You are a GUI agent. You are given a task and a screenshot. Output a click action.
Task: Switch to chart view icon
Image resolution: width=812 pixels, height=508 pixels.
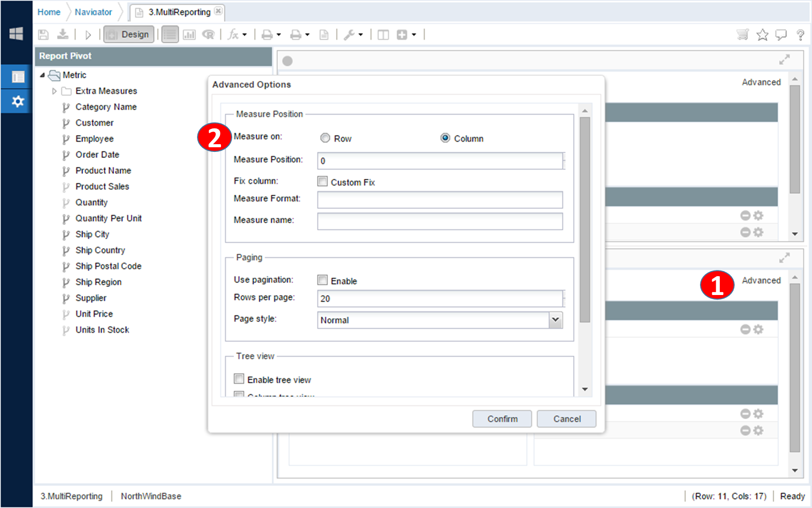click(189, 35)
